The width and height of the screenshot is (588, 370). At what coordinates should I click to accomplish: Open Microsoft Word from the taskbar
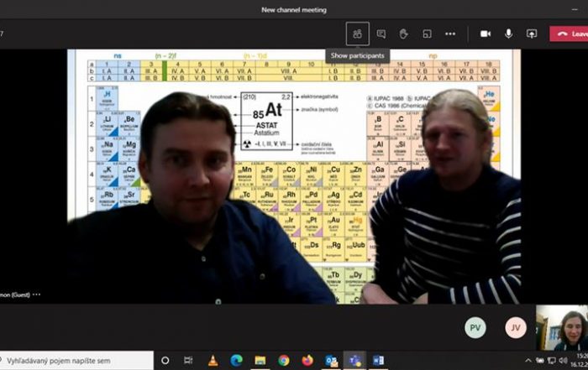coord(378,361)
